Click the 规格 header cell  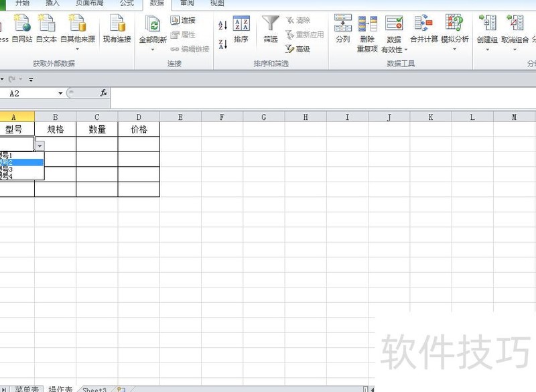coord(56,129)
